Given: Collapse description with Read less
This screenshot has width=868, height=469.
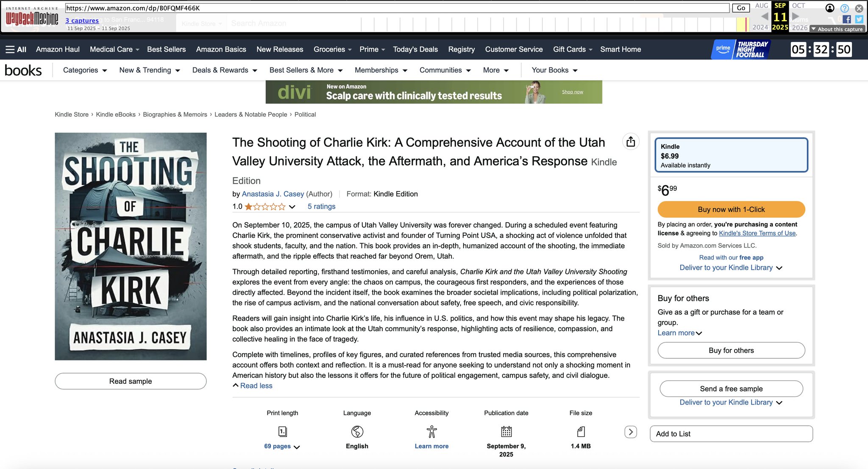Looking at the screenshot, I should tap(256, 386).
